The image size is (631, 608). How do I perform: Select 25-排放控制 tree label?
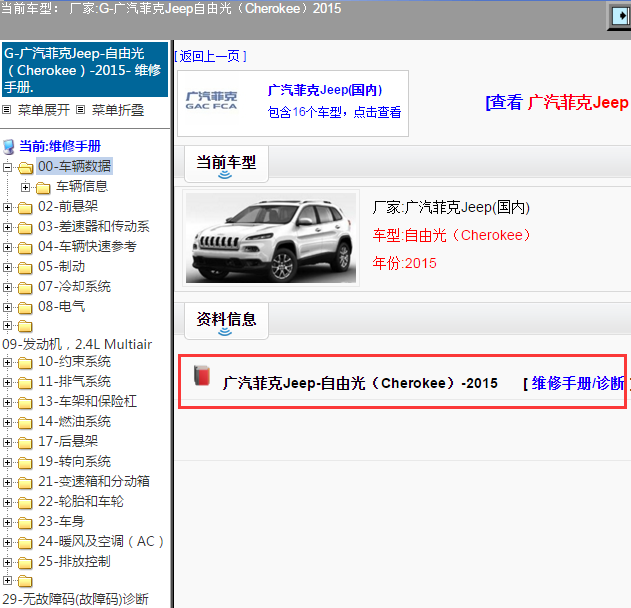[x=74, y=561]
